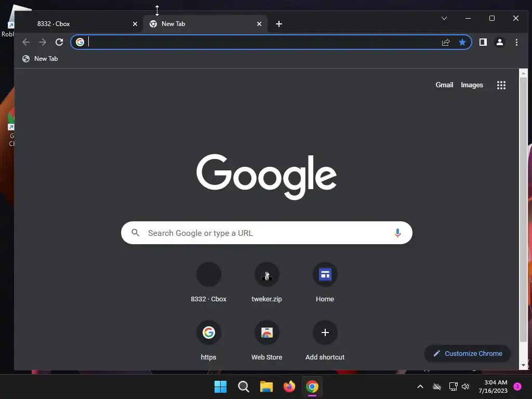Open the Images link
This screenshot has height=399, width=532.
pos(472,85)
